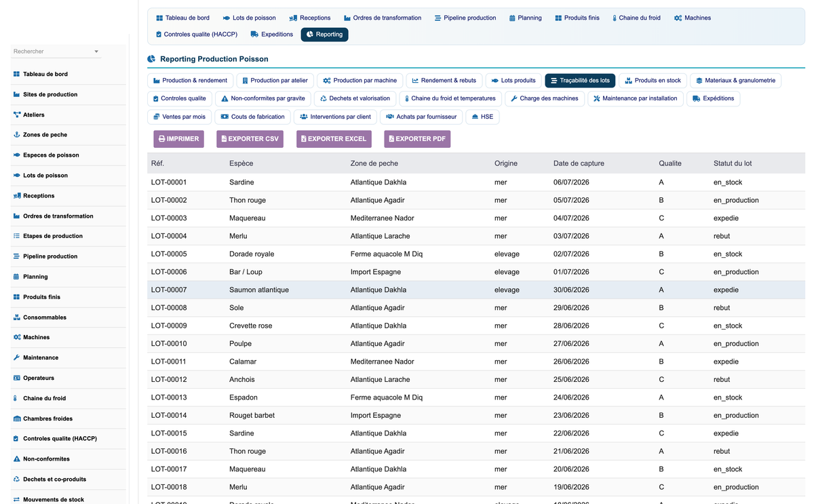Click the HSE helmet icon
This screenshot has width=814, height=504.
pos(475,117)
